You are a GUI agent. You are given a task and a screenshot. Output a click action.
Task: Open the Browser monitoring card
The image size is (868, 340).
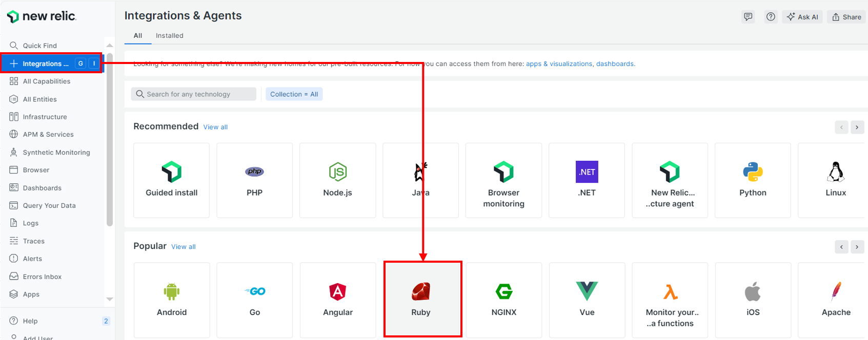(503, 180)
